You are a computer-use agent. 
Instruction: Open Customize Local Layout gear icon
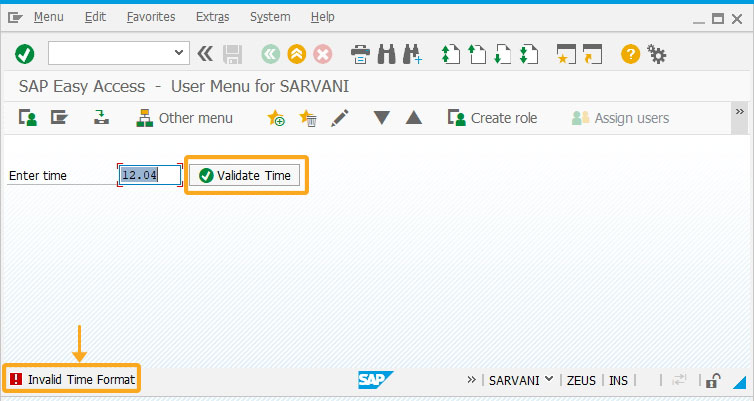657,54
